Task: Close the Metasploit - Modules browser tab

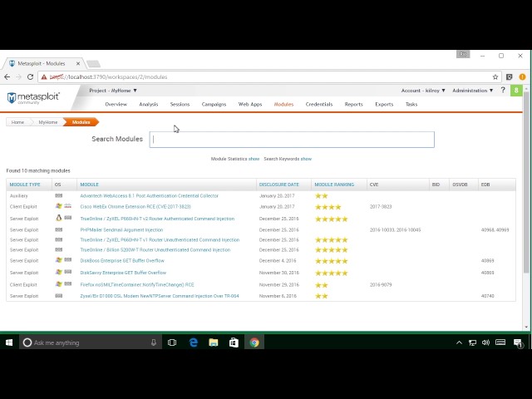Action: point(78,63)
